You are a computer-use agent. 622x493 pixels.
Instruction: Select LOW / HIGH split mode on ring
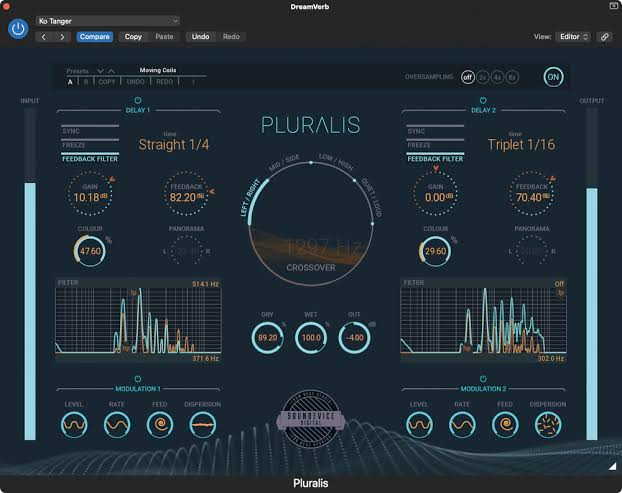[x=336, y=162]
